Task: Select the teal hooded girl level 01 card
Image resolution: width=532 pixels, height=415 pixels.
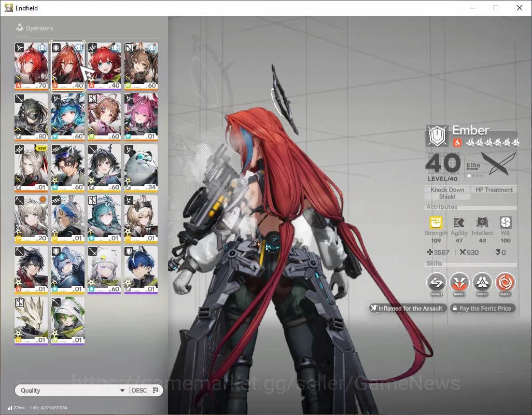Action: point(104,218)
